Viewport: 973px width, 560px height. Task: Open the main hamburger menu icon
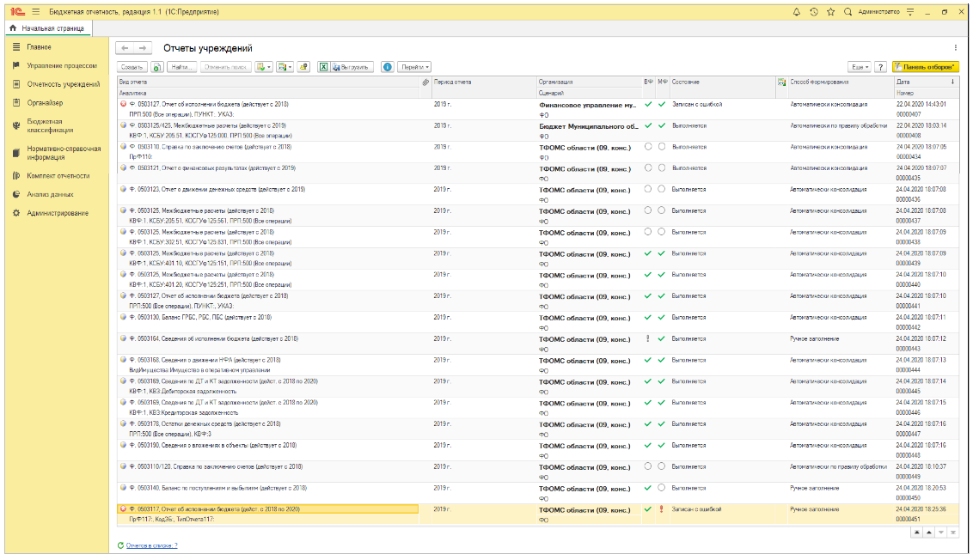pos(36,12)
